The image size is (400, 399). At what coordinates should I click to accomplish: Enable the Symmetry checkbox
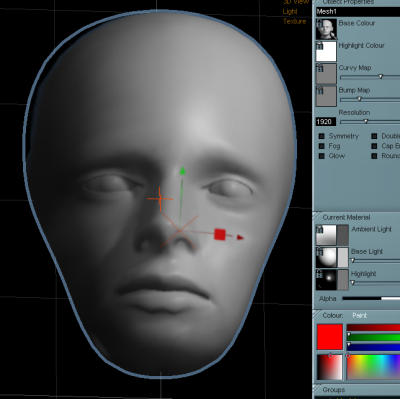(x=322, y=136)
